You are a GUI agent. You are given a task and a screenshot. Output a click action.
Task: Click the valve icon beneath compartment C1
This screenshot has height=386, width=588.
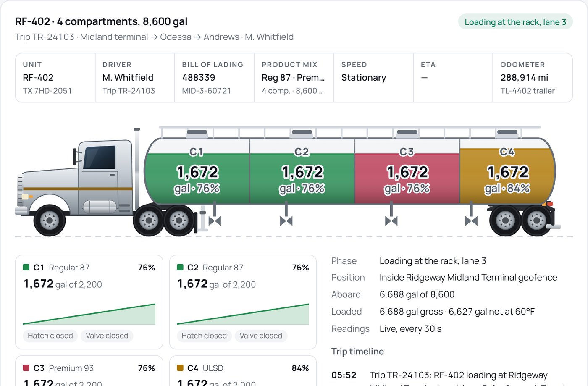tap(215, 221)
